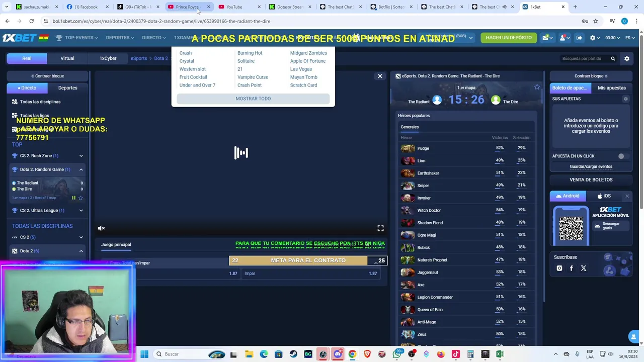The height and width of the screenshot is (362, 644).
Task: Click the Hacer un depósito button
Action: coord(509,38)
